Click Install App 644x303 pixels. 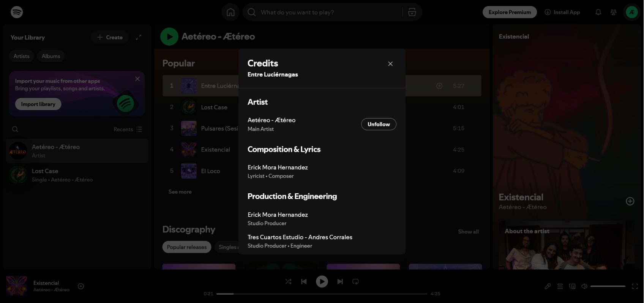pyautogui.click(x=562, y=12)
